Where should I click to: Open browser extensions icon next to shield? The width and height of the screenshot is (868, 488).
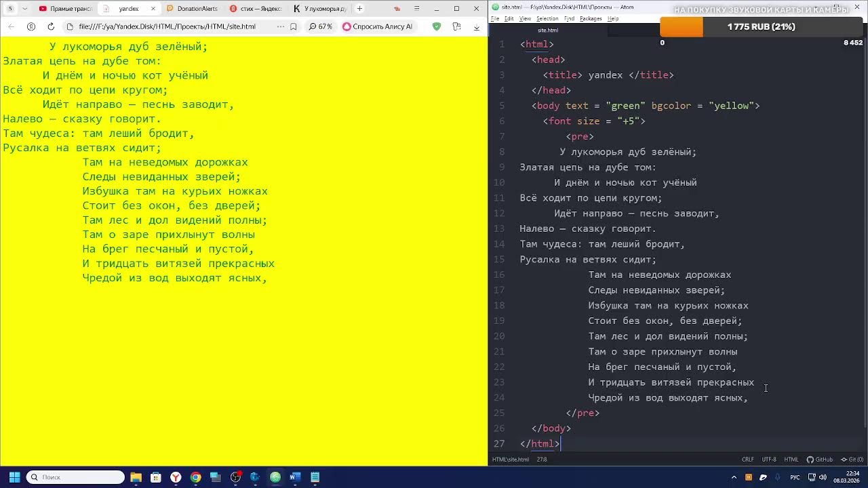[x=456, y=26]
